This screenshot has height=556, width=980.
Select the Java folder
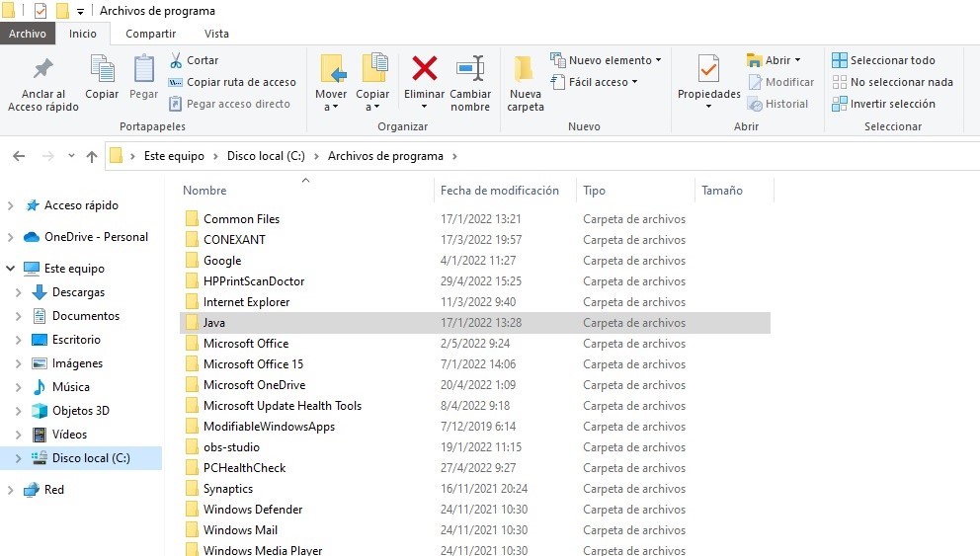click(x=475, y=323)
